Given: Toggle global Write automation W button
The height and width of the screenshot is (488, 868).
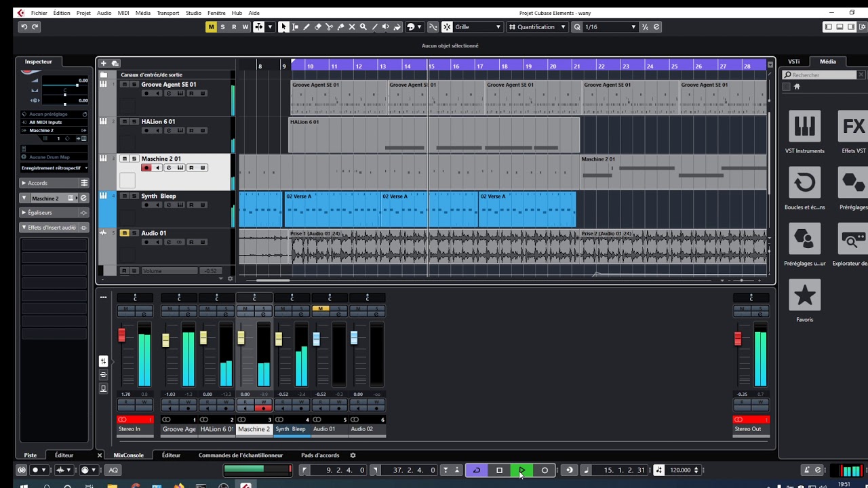Looking at the screenshot, I should click(x=245, y=27).
